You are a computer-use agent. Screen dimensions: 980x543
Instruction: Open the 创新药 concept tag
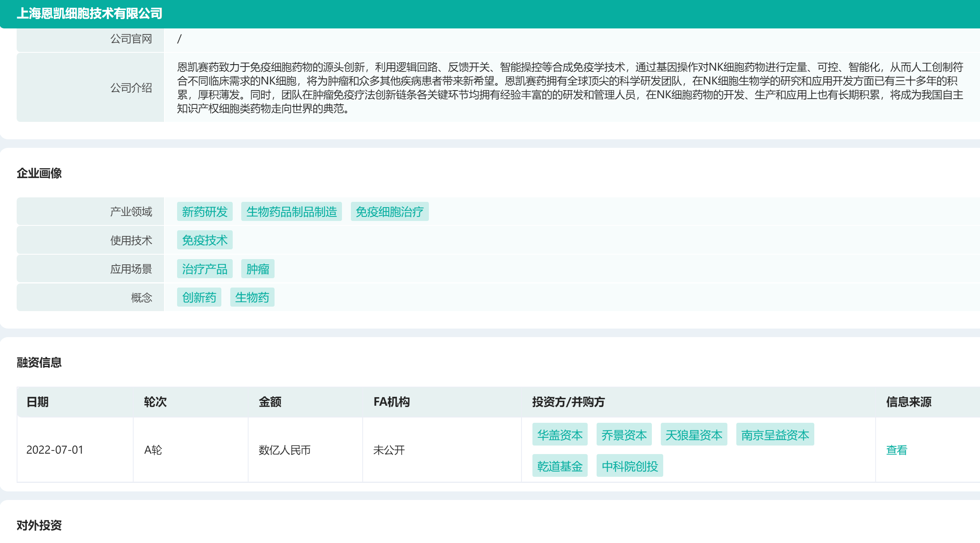(199, 297)
